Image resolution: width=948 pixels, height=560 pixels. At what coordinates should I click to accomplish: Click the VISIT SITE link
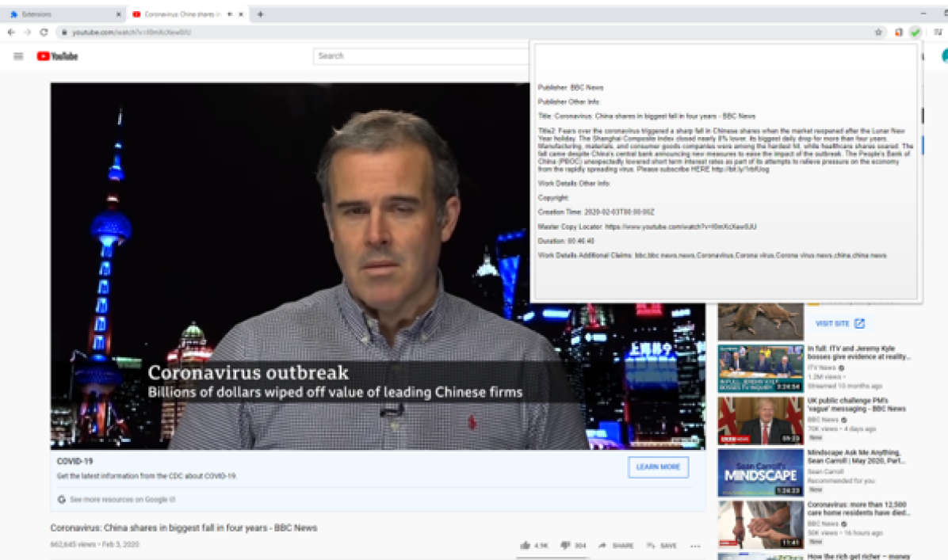(x=839, y=324)
